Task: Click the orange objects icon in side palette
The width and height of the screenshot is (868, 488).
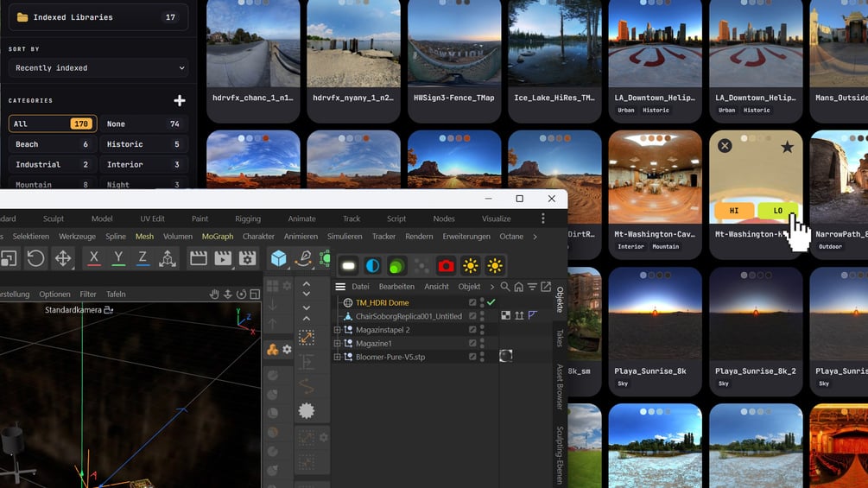Action: [272, 349]
